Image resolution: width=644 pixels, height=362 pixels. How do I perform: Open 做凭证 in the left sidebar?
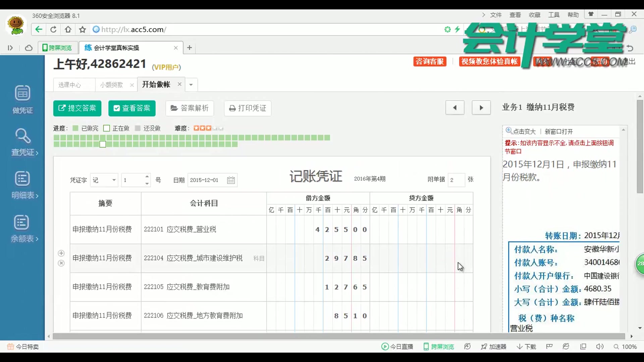click(x=22, y=100)
